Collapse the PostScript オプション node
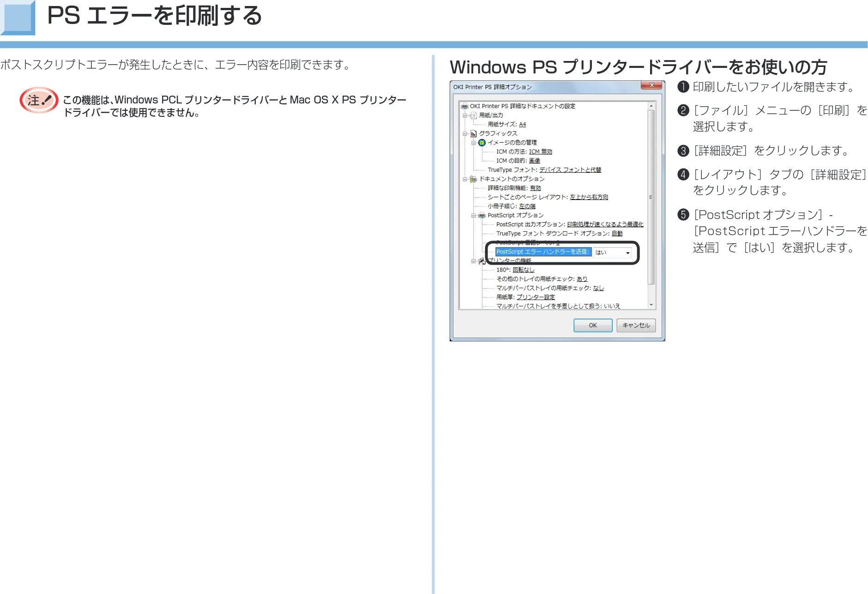Image resolution: width=868 pixels, height=594 pixels. coord(473,216)
